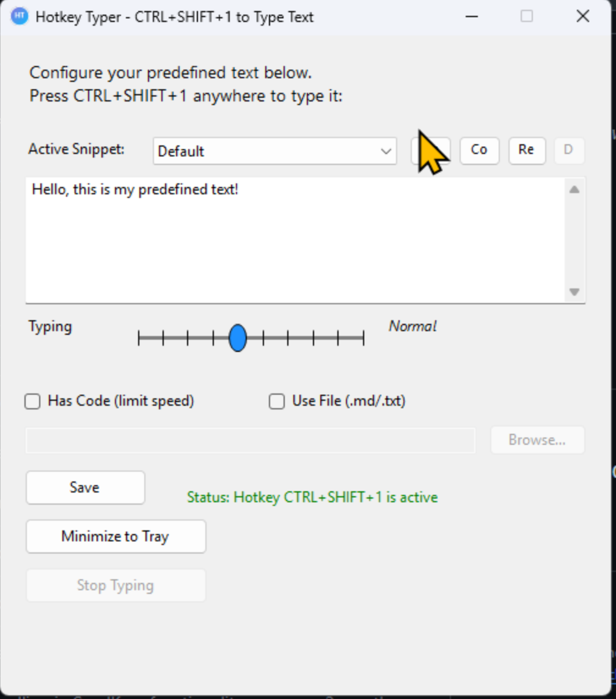The width and height of the screenshot is (616, 699).
Task: Expand the Default snippet selector arrow
Action: [x=386, y=151]
